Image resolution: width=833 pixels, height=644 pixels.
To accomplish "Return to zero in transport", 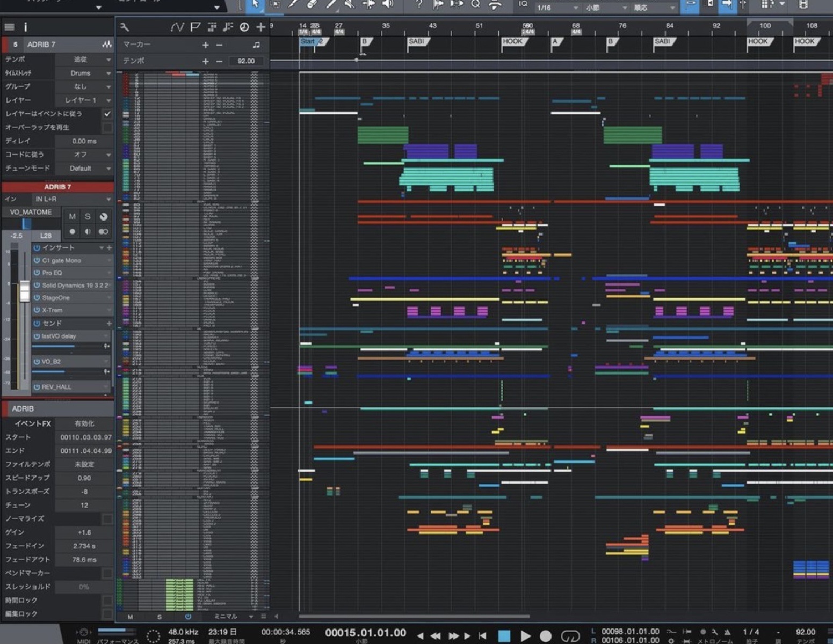I will [483, 636].
